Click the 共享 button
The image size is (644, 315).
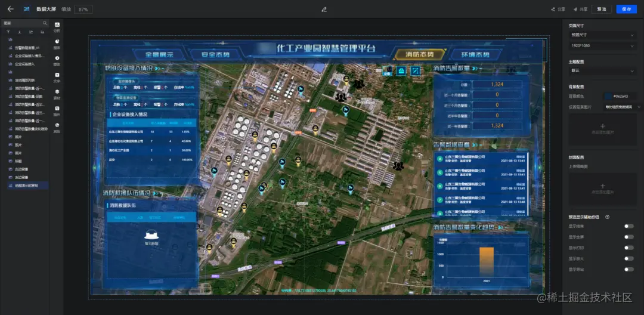pos(580,9)
